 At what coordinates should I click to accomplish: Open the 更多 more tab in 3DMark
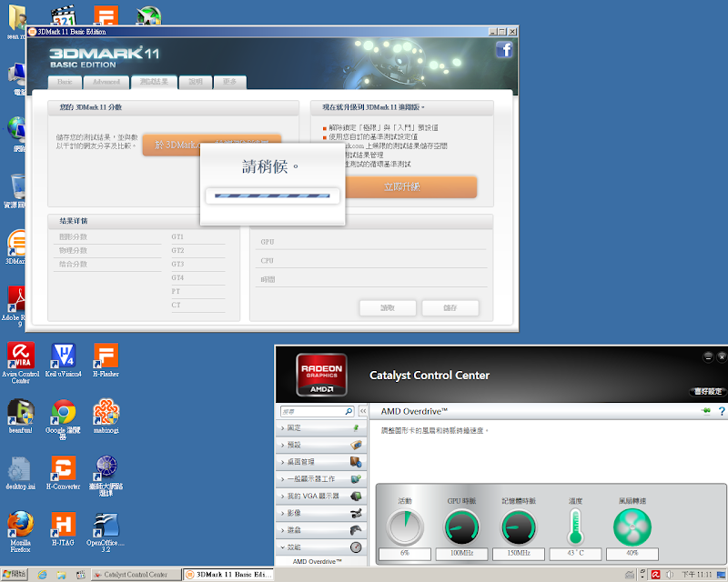tap(230, 82)
